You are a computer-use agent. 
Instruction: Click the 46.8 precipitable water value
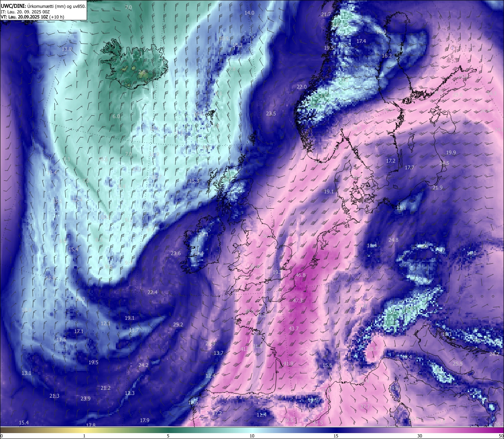[300, 275]
